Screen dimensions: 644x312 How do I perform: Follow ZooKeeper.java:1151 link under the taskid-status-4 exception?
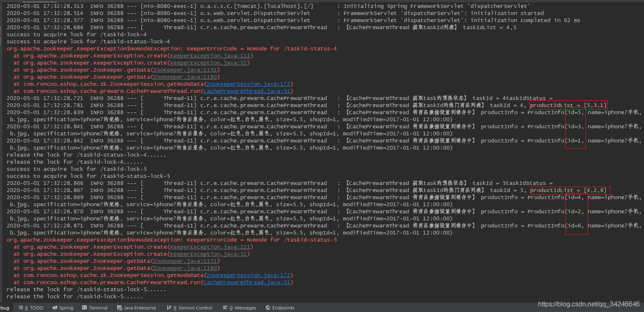pos(185,70)
